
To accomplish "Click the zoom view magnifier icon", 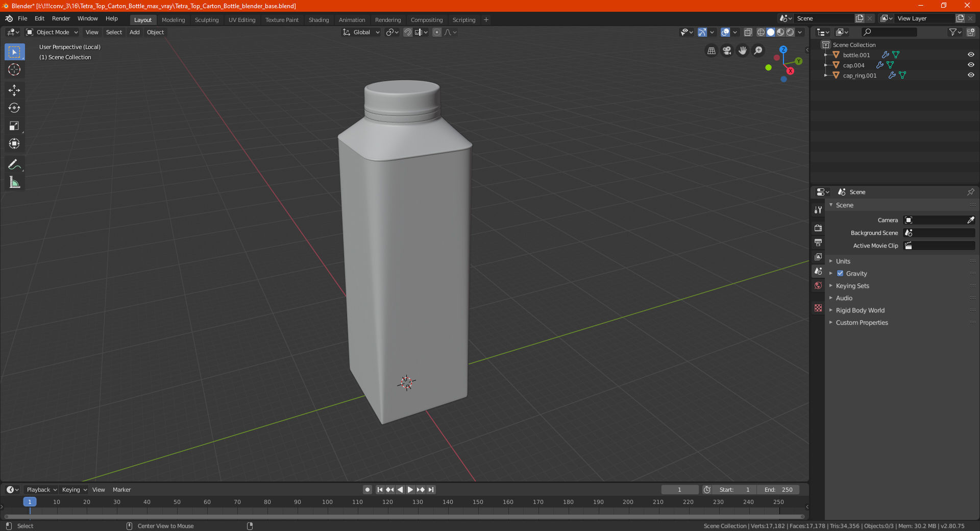I will tap(758, 51).
